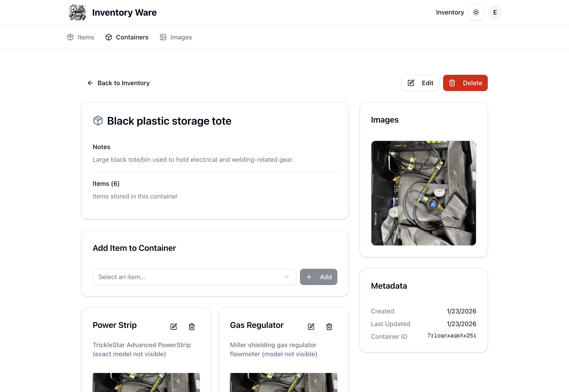The height and width of the screenshot is (392, 569).
Task: Click the Back to Inventory link
Action: point(123,83)
